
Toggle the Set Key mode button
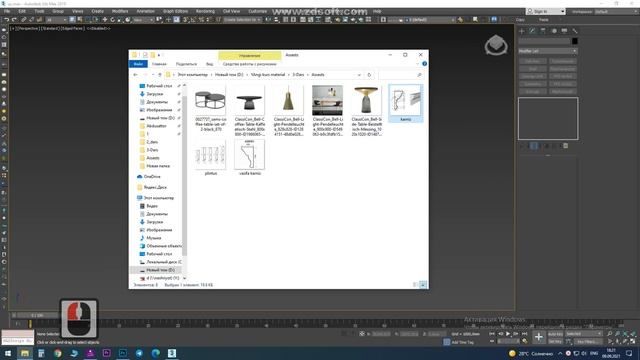coord(555,341)
